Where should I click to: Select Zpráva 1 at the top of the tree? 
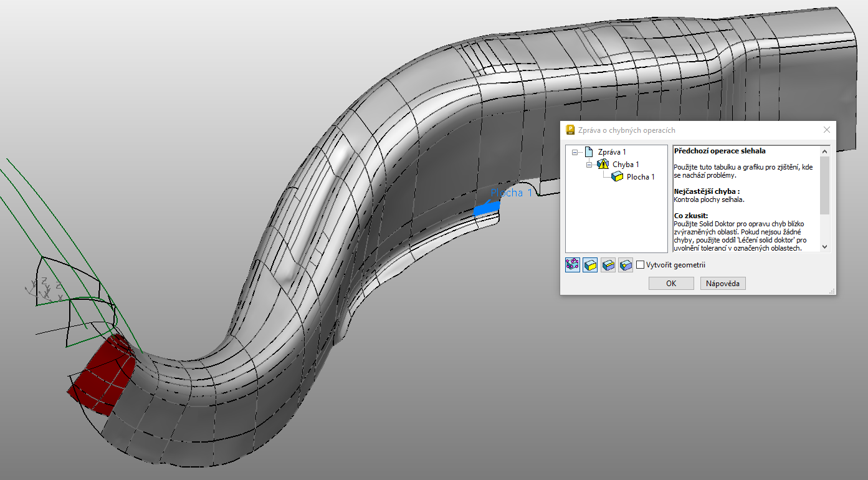pyautogui.click(x=611, y=151)
